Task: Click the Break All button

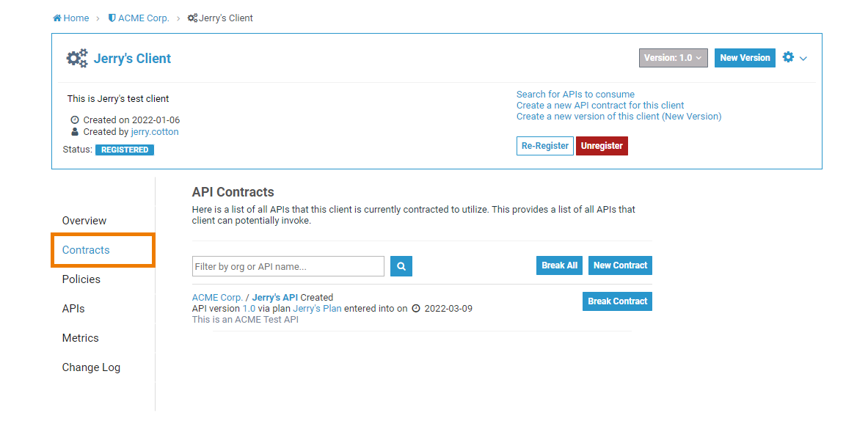Action: pyautogui.click(x=560, y=265)
